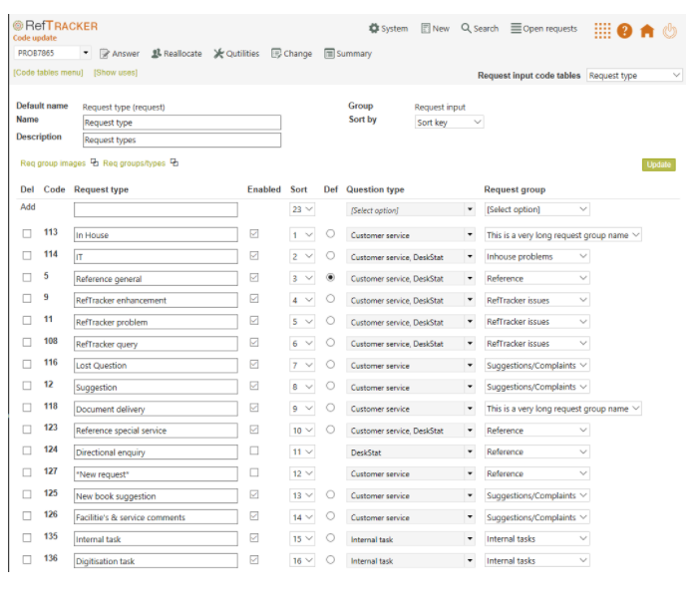Set Digitisation task as default radio
Image resolution: width=700 pixels, height=601 pixels.
tap(330, 559)
